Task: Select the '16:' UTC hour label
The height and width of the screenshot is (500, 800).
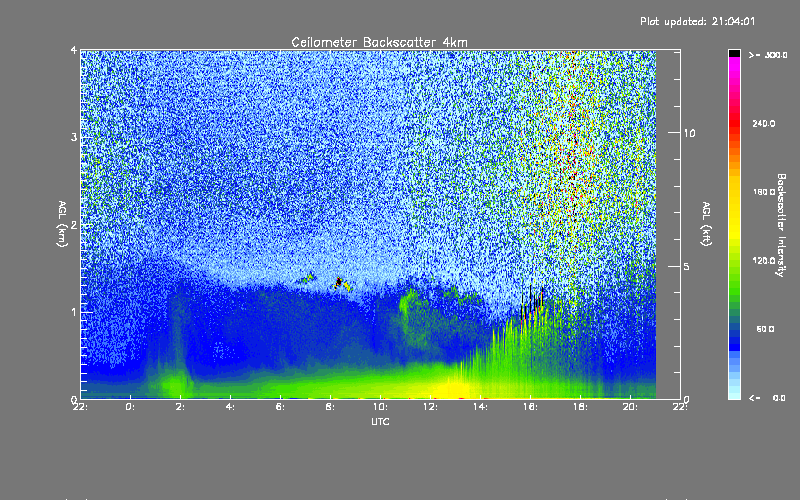Action: pyautogui.click(x=530, y=407)
